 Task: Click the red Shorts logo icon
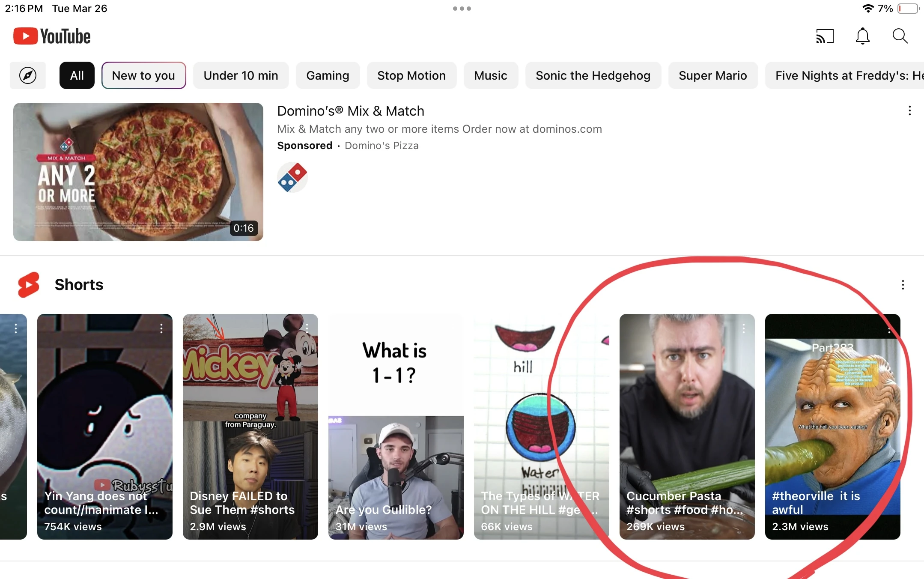pos(28,285)
